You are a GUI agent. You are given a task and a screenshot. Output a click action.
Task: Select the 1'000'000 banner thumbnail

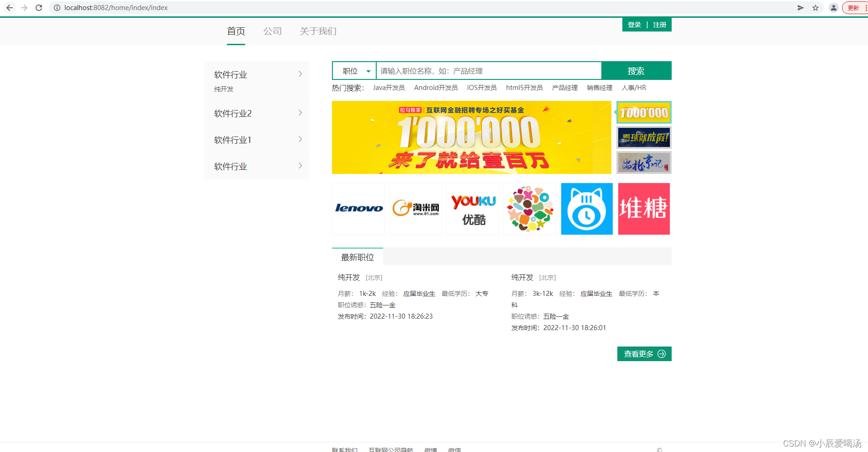[x=644, y=112]
